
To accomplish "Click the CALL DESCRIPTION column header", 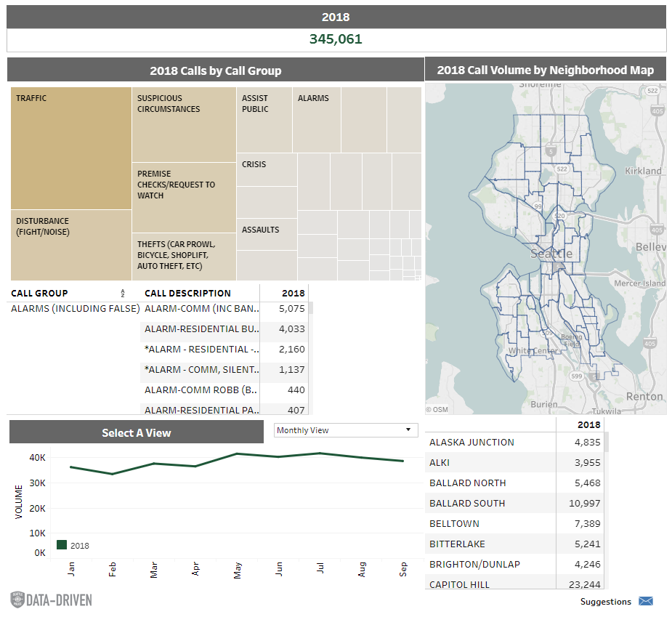I will coord(187,294).
